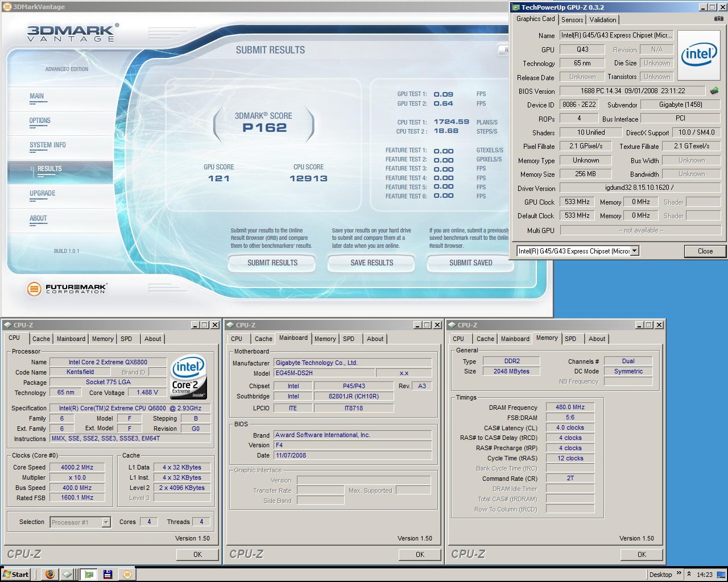This screenshot has width=728, height=582.
Task: Click the memory Size value 2048 MBytes
Action: [x=511, y=371]
